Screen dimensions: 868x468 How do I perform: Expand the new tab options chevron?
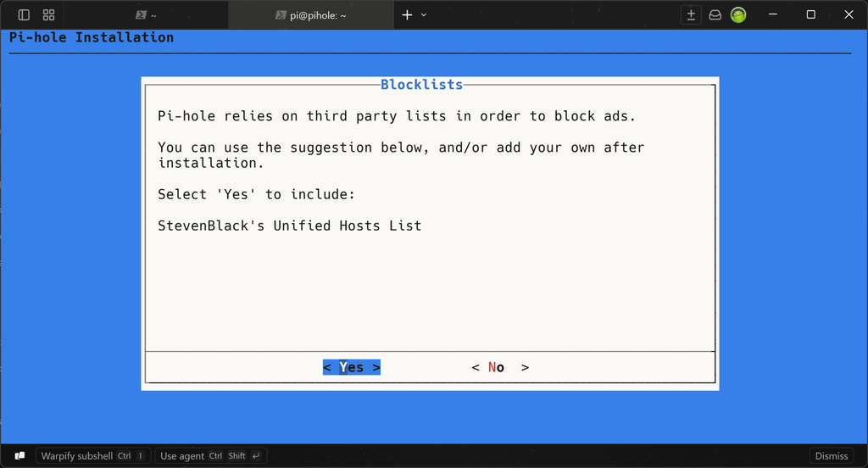coord(424,15)
